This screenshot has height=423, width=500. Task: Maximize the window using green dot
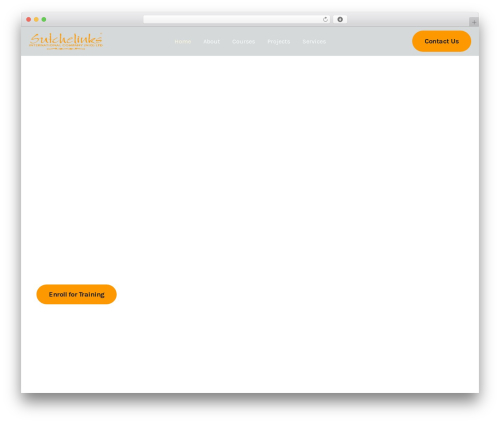pos(44,19)
